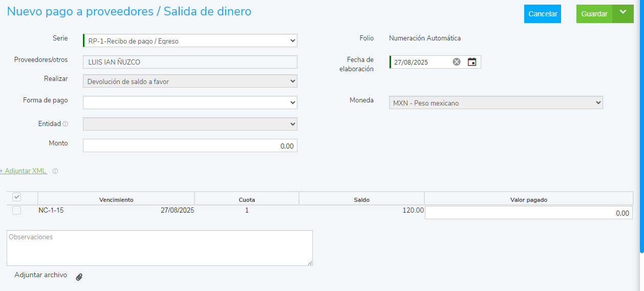Viewport: 644px width, 291px height.
Task: Click into the Observaciones text area
Action: (159, 248)
